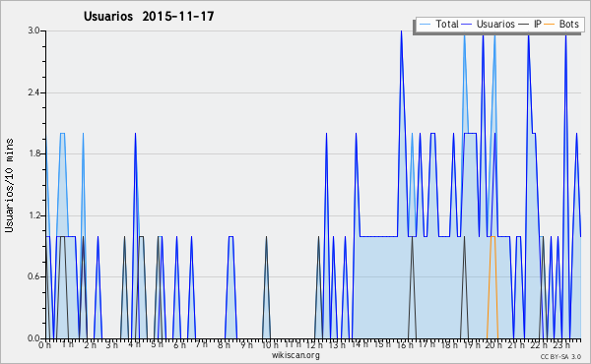591x364 pixels.
Task: Click the '14 h' x-axis label
Action: pyautogui.click(x=359, y=344)
